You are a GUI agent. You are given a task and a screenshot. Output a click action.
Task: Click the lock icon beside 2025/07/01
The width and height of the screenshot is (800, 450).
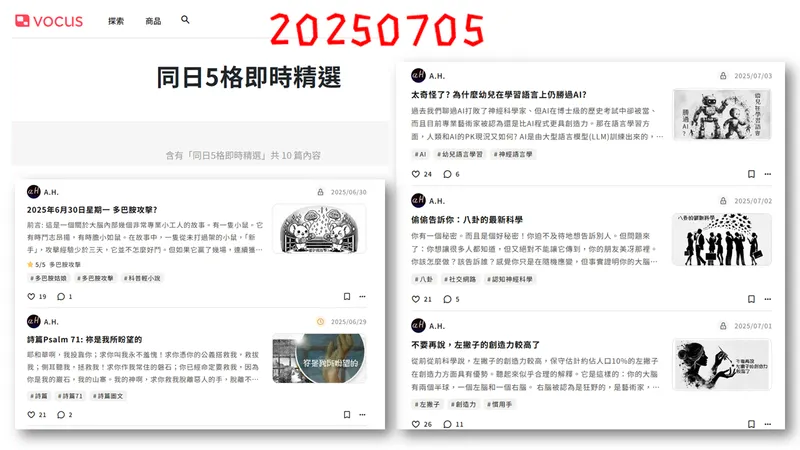[x=723, y=326]
